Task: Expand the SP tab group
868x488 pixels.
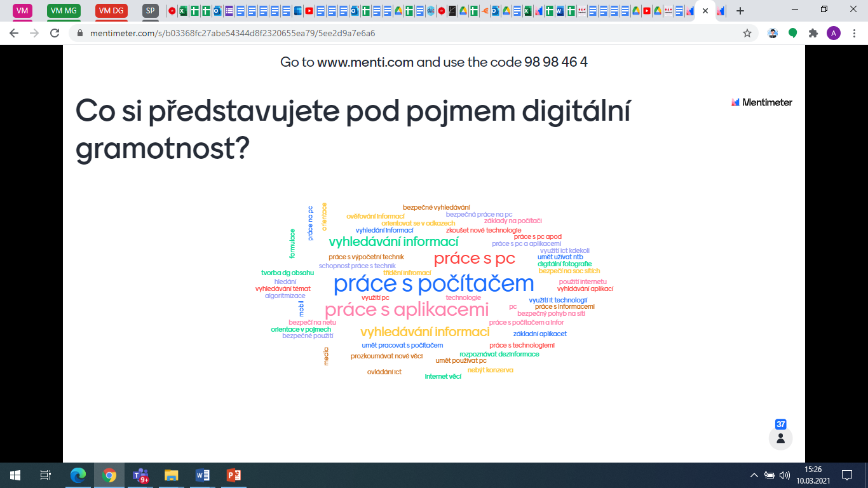Action: coord(151,10)
